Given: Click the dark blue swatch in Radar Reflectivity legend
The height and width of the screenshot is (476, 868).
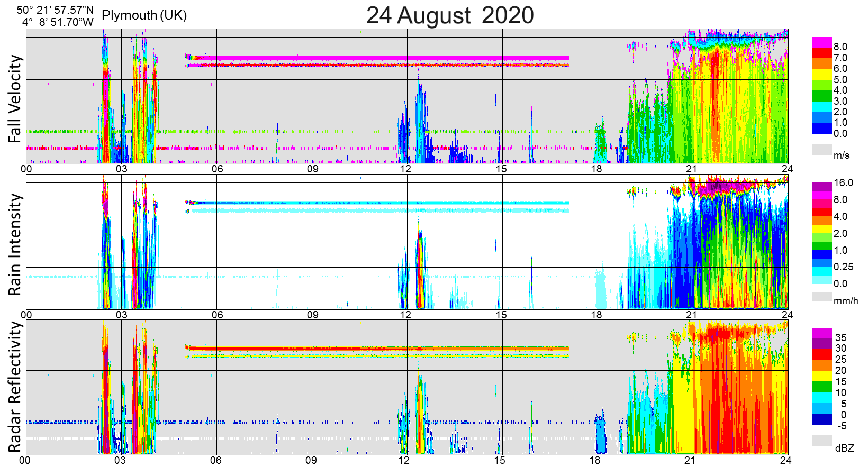Looking at the screenshot, I should pos(822,419).
